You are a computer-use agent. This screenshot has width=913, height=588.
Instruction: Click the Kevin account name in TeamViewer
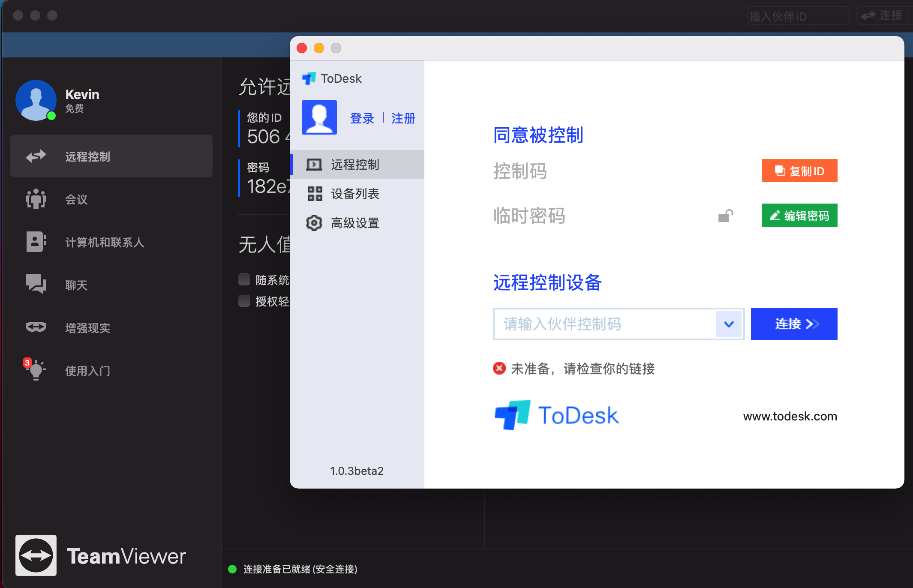pyautogui.click(x=82, y=94)
